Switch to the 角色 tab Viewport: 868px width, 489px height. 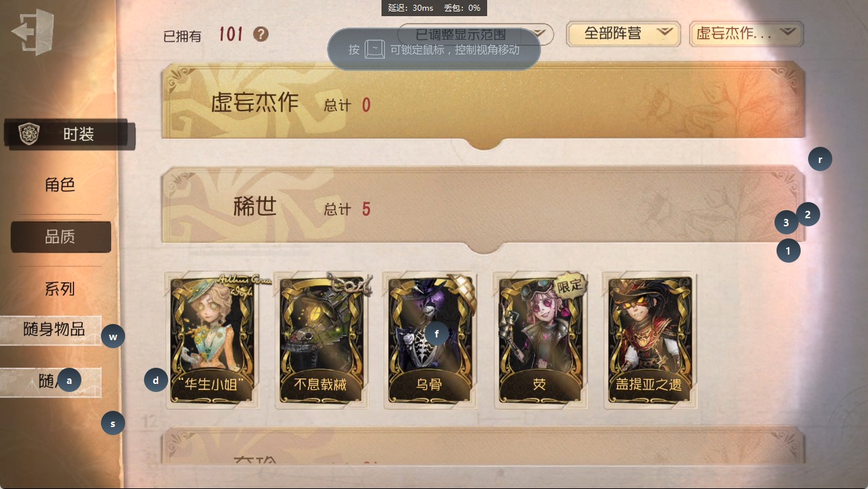coord(60,185)
